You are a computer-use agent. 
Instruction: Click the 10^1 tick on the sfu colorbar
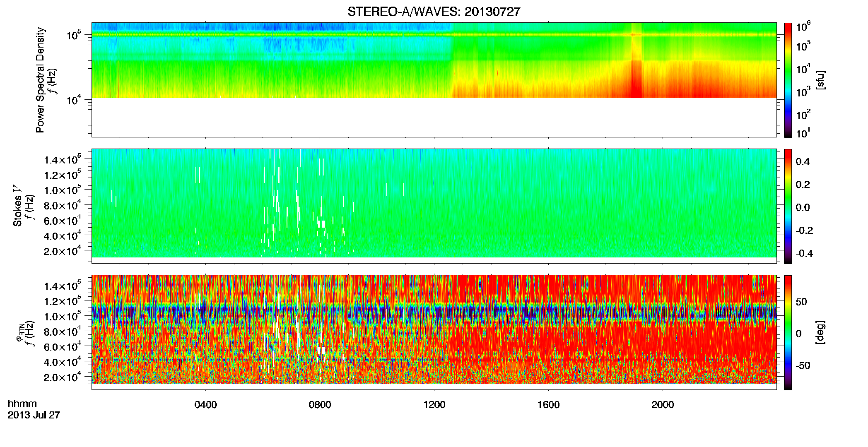803,133
